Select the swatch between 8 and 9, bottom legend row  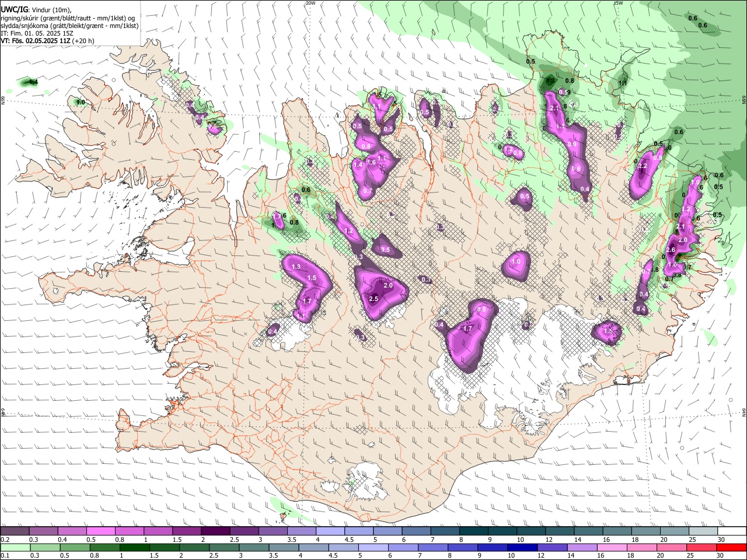(x=462, y=548)
